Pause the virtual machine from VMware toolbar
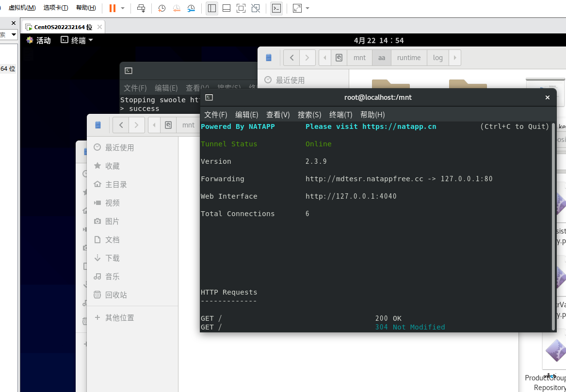Viewport: 566px width, 392px height. [112, 8]
